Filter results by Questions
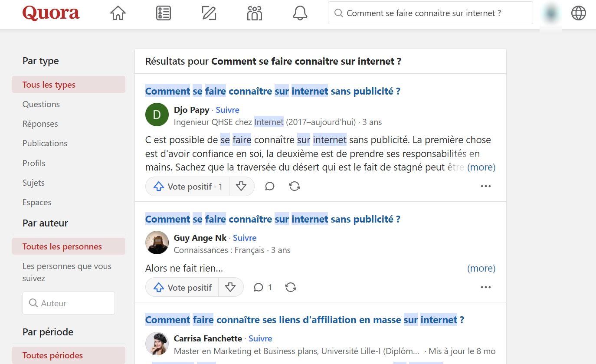 (x=41, y=104)
